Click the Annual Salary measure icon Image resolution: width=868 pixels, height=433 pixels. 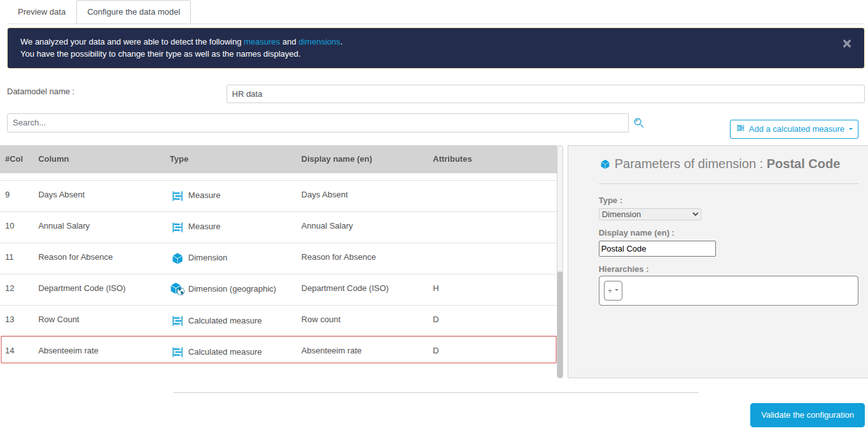coord(178,227)
